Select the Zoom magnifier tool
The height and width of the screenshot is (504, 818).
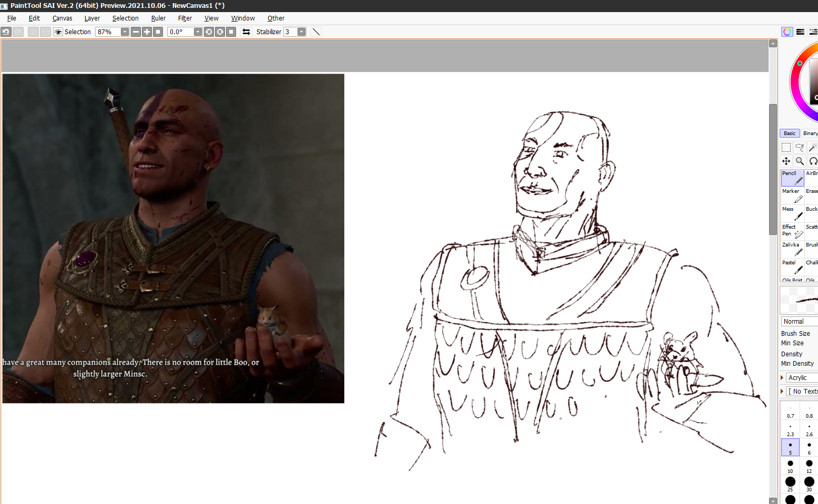click(800, 161)
